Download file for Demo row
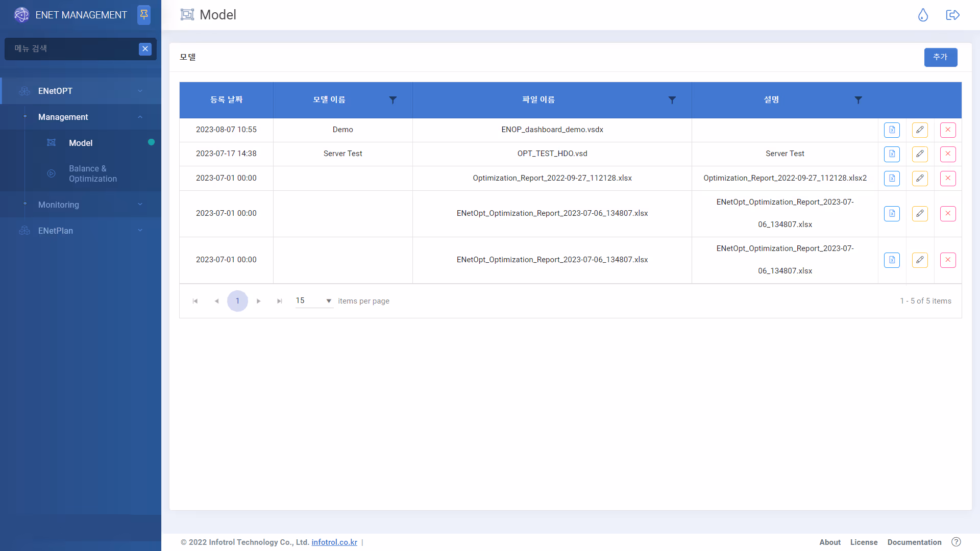 pyautogui.click(x=892, y=130)
